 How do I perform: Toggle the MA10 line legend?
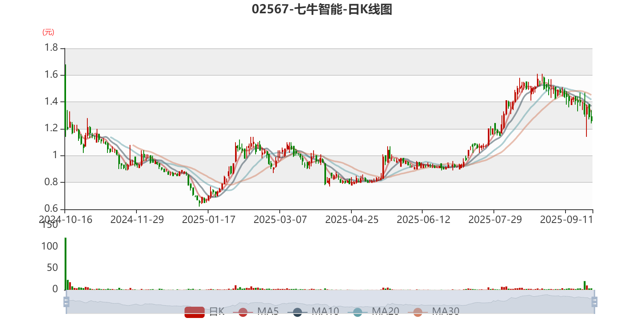point(314,312)
